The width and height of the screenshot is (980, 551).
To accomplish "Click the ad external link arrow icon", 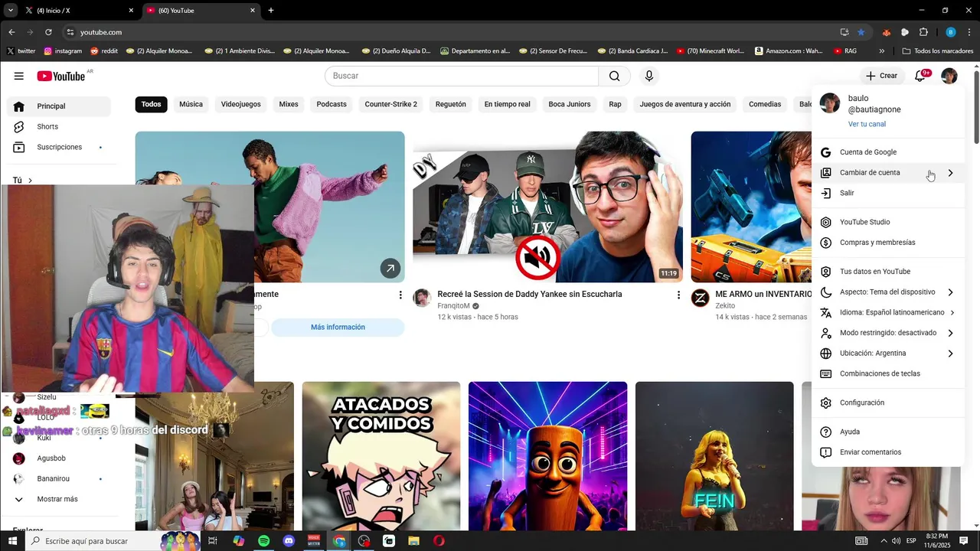I will 390,269.
